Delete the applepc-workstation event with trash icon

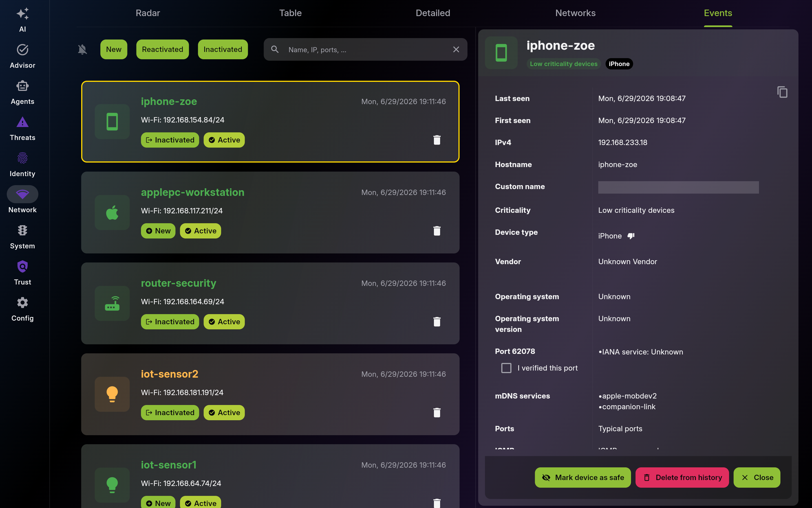click(x=437, y=231)
